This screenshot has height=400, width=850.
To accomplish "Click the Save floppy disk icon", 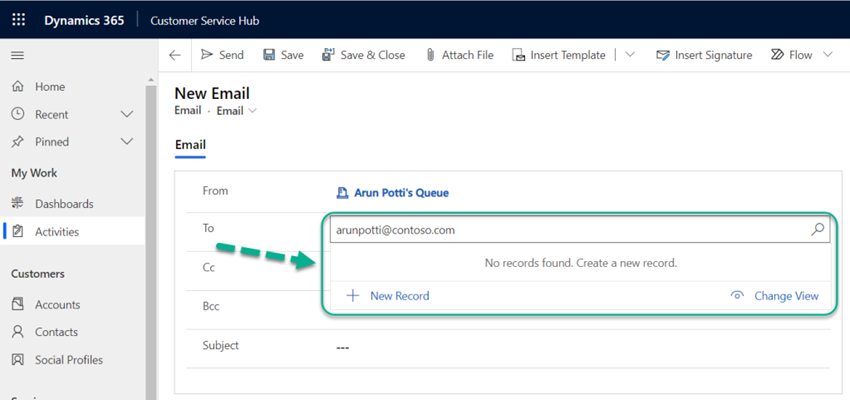I will click(x=269, y=55).
